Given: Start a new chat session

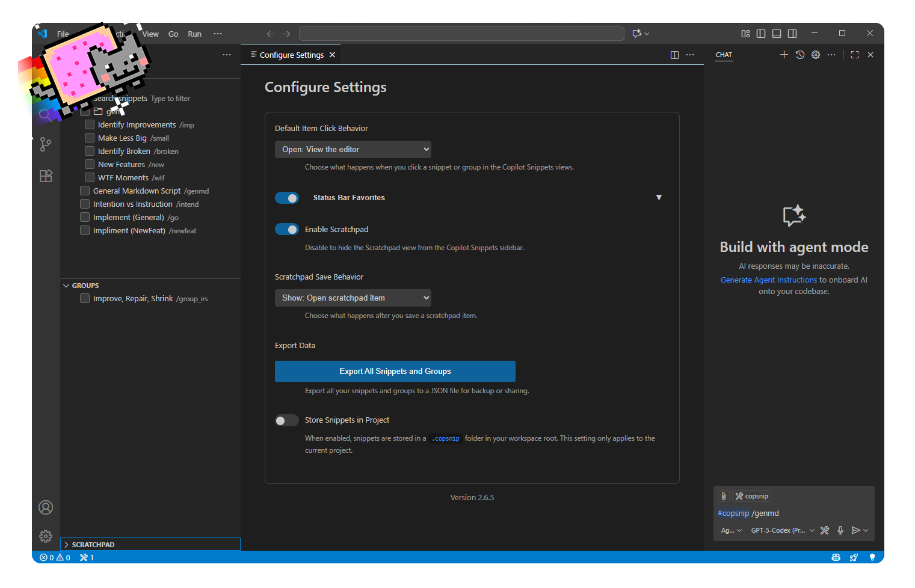Looking at the screenshot, I should point(784,54).
